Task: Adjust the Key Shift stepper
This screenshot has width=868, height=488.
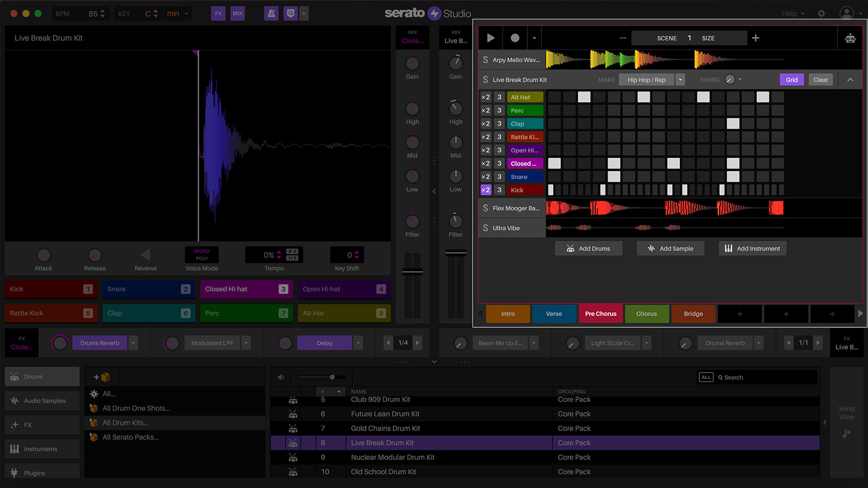Action: click(x=356, y=255)
